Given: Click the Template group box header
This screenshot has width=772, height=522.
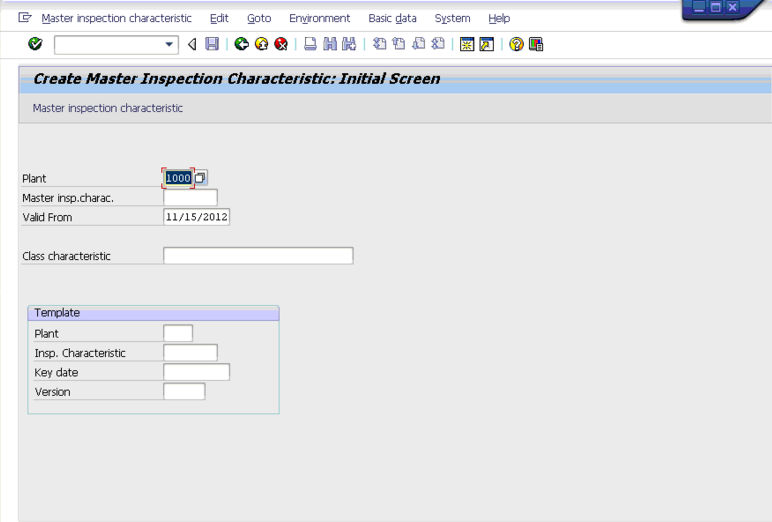Looking at the screenshot, I should [154, 313].
